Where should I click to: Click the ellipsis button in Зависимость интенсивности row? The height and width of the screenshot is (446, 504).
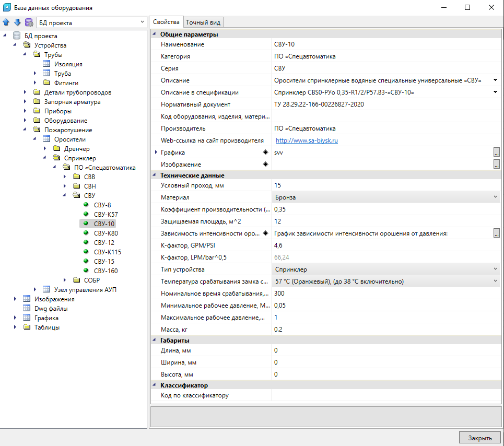[497, 233]
